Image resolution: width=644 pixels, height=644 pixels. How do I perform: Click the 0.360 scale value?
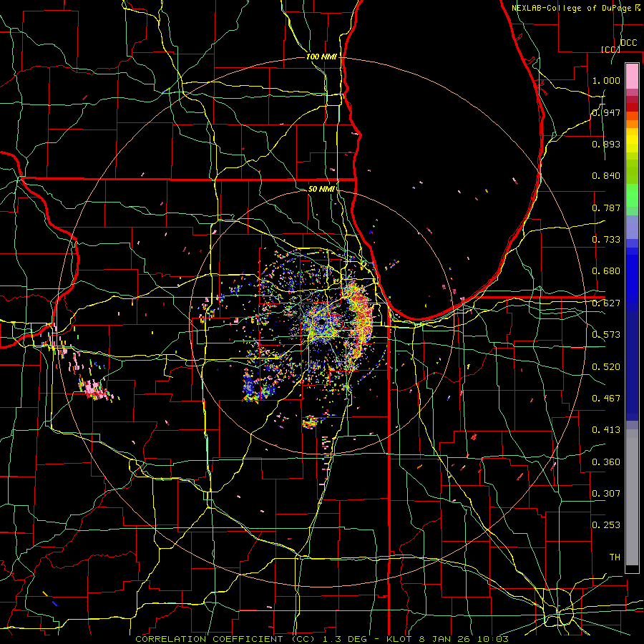(x=606, y=462)
